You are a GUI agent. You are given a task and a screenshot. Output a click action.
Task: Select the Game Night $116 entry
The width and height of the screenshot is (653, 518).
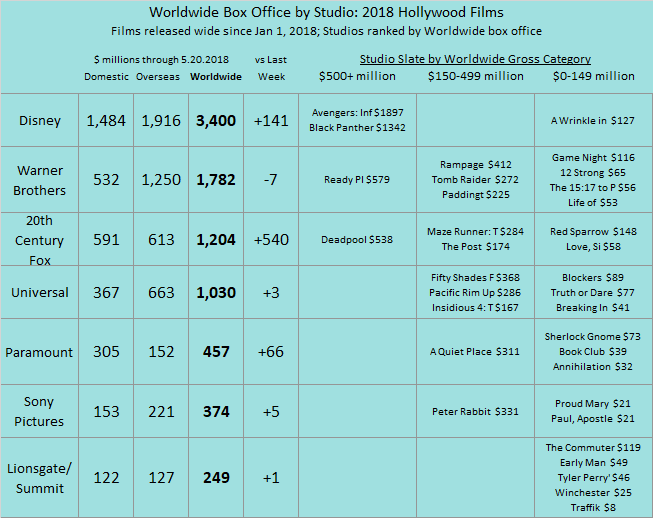[x=593, y=158]
